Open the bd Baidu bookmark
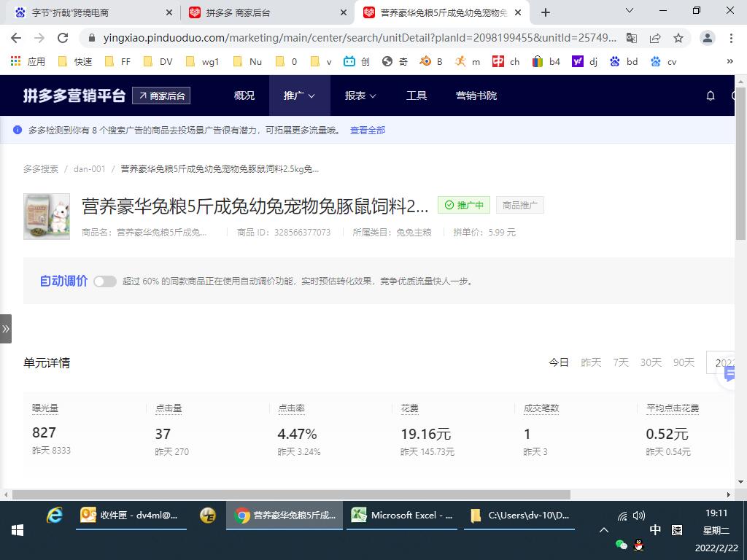The image size is (747, 560). 624,61
